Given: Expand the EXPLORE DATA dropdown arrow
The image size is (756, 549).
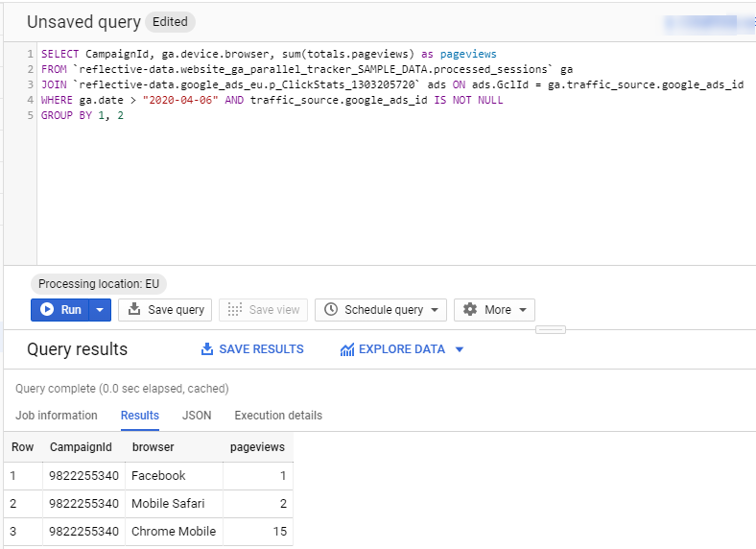Looking at the screenshot, I should click(x=460, y=349).
